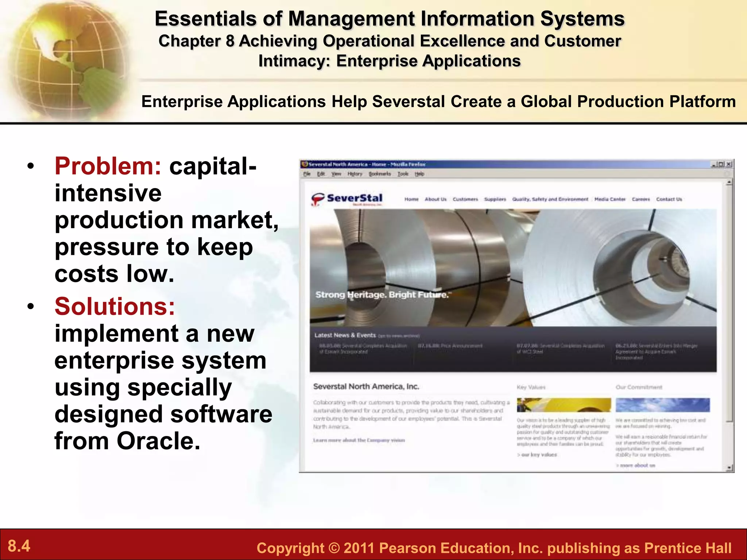Screen dimensions: 747x560
Task: Click the blue sky Our Commitment thumbnail
Action: pyautogui.click(x=663, y=405)
